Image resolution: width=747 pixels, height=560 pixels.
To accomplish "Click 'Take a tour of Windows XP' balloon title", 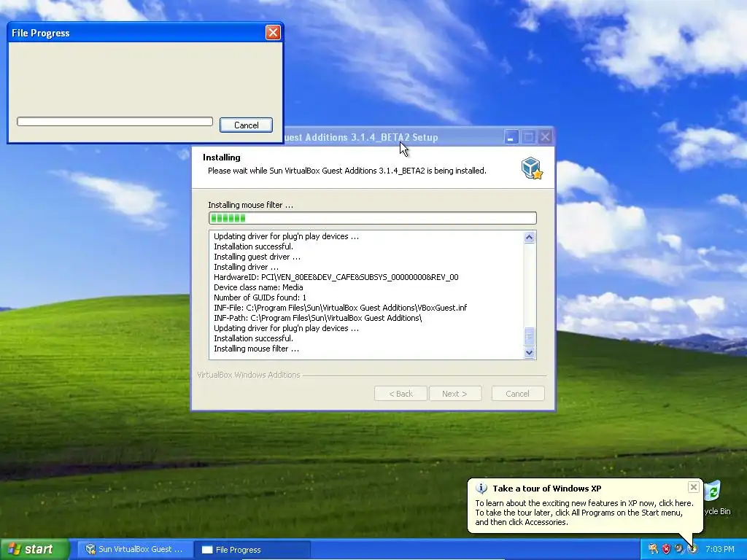I will [547, 489].
